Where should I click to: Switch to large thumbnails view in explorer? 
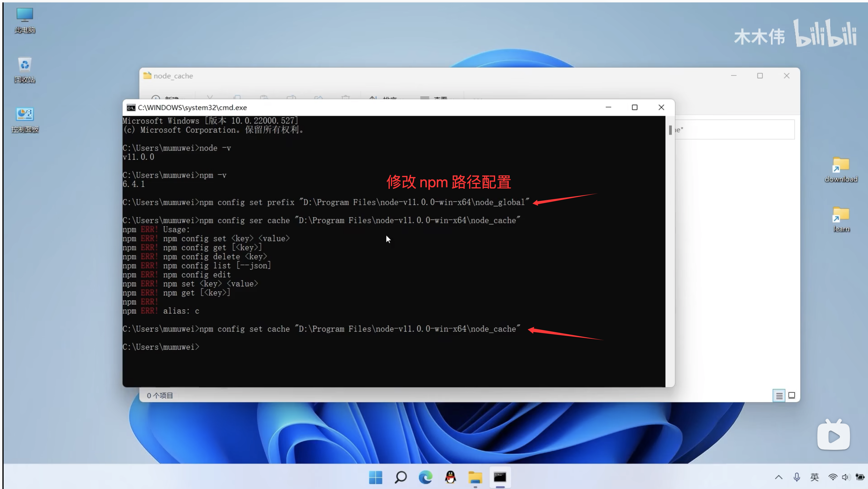click(792, 395)
